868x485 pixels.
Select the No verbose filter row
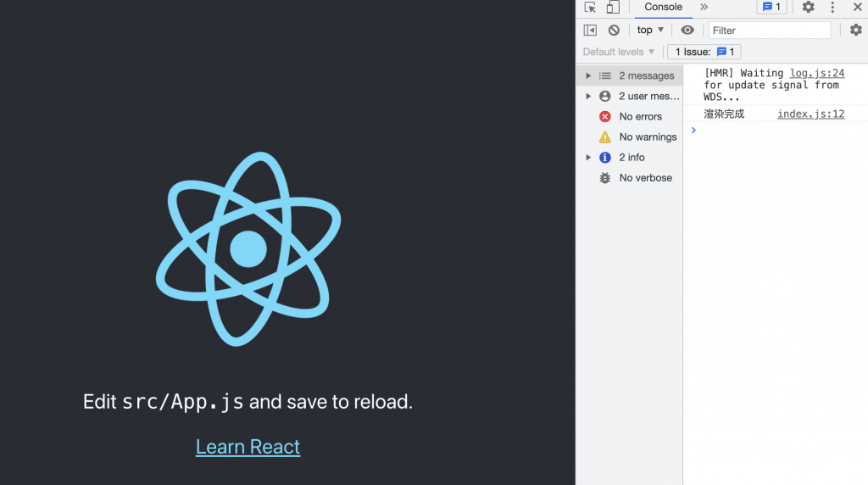[630, 178]
